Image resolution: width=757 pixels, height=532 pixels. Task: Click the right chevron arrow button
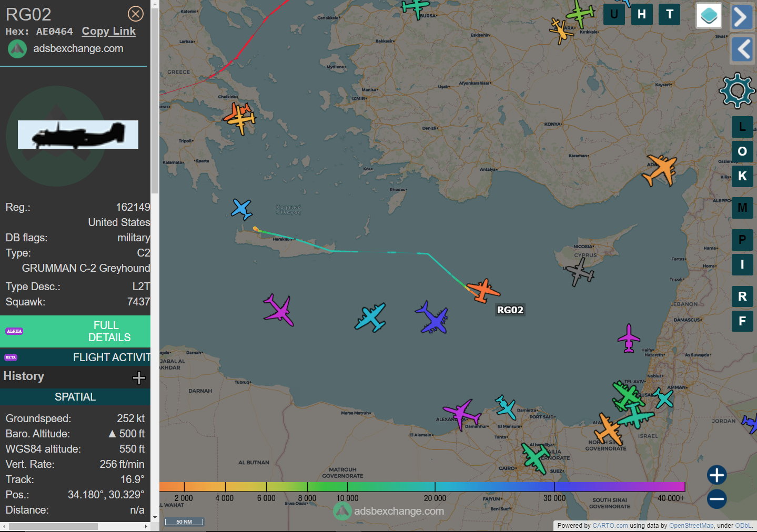tap(742, 17)
